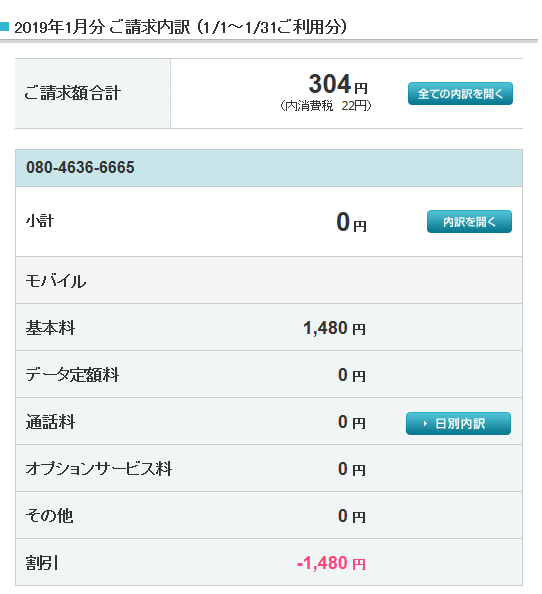Select the 内消費税 22円 text
Image resolution: width=542 pixels, height=594 pixels.
click(x=326, y=106)
